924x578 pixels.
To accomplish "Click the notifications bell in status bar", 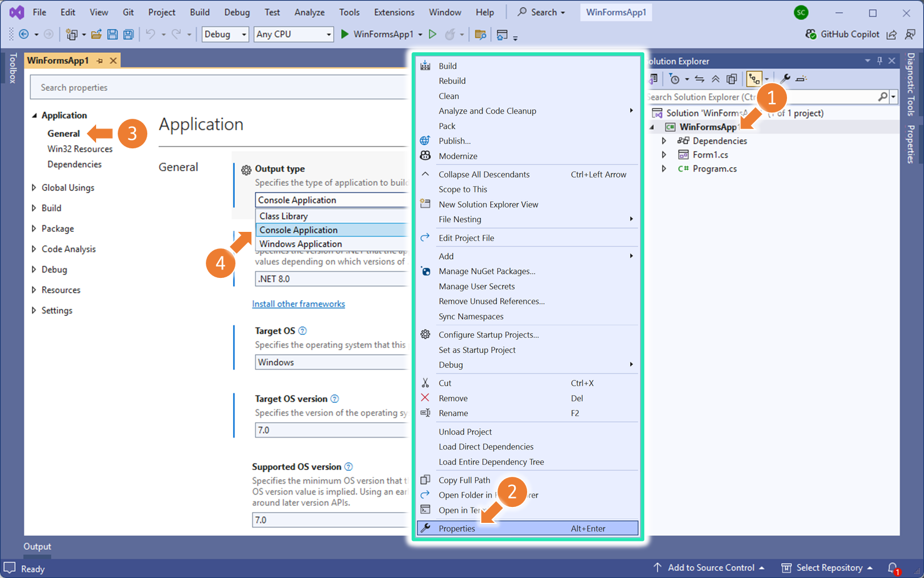I will (x=893, y=568).
